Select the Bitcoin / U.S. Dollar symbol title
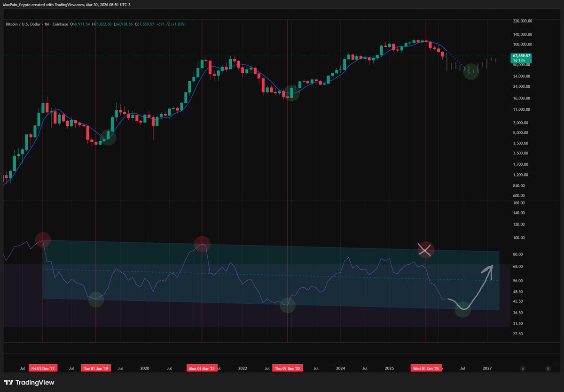This screenshot has height=392, width=564. click(23, 23)
